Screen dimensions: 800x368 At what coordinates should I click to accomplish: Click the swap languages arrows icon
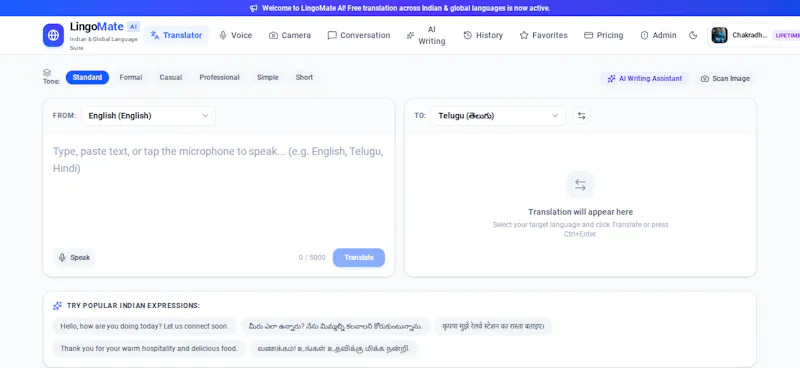coord(581,116)
